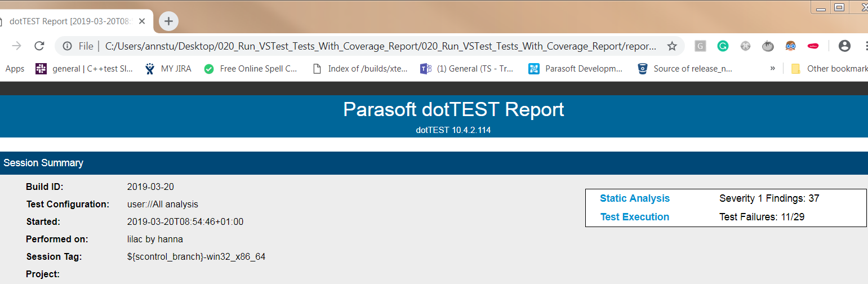Open the Other bookmarks folder
The width and height of the screenshot is (868, 284).
click(829, 69)
